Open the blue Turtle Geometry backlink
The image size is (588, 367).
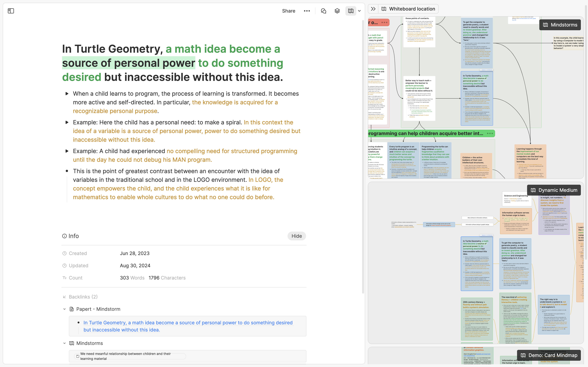pos(188,326)
